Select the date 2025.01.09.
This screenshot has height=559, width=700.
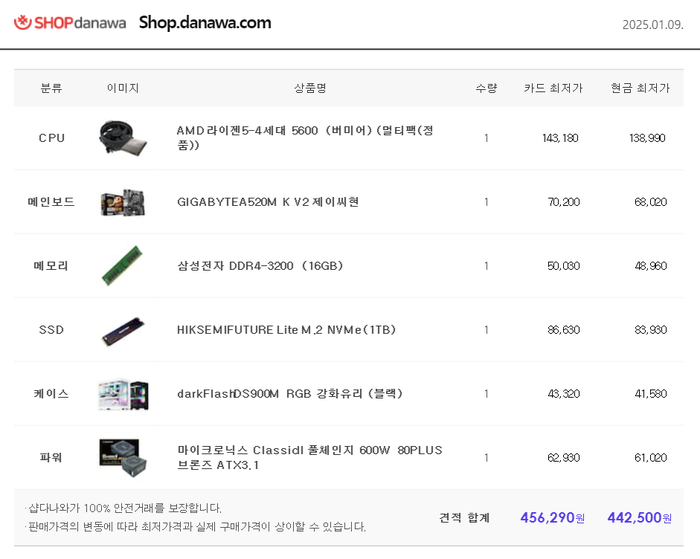pos(653,25)
